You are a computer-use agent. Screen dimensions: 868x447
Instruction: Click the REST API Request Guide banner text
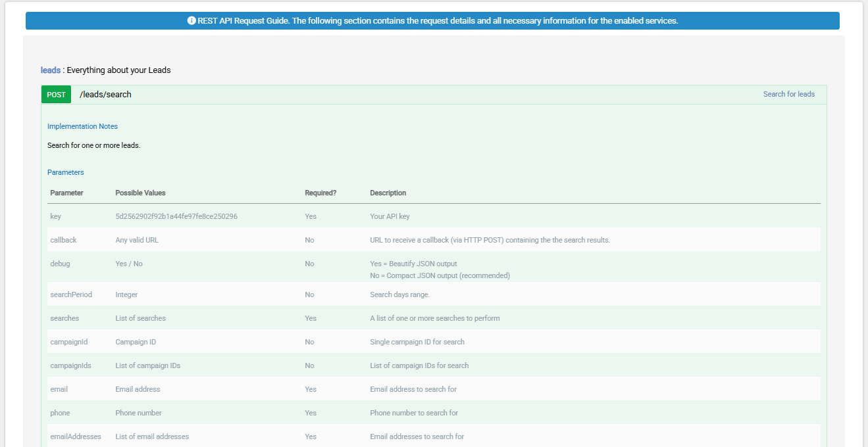click(x=438, y=20)
